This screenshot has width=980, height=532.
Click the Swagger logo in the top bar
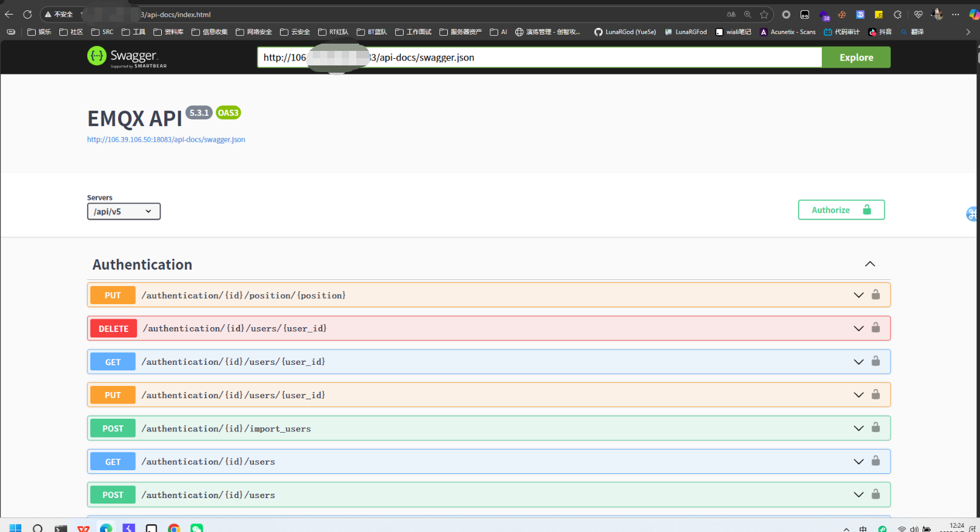point(127,57)
